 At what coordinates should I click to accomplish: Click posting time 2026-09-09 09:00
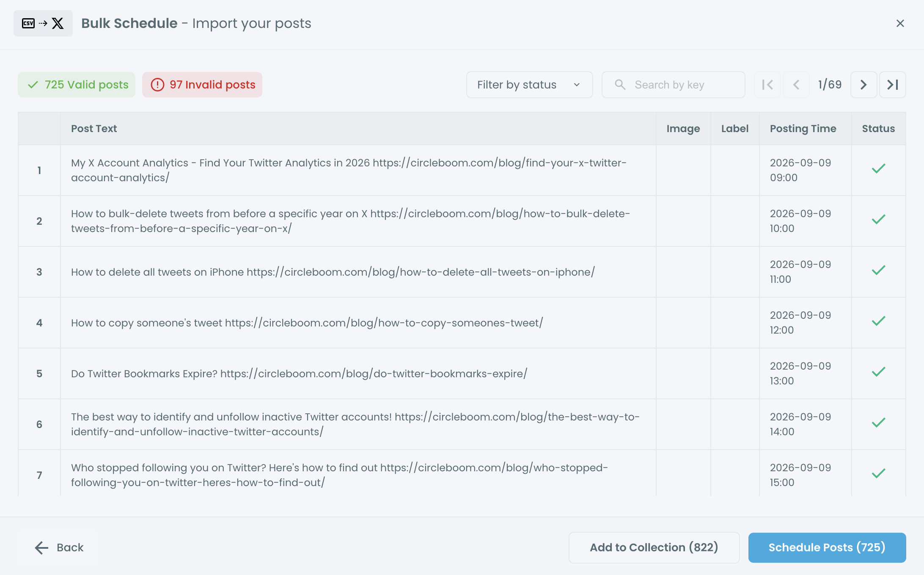[x=800, y=170]
